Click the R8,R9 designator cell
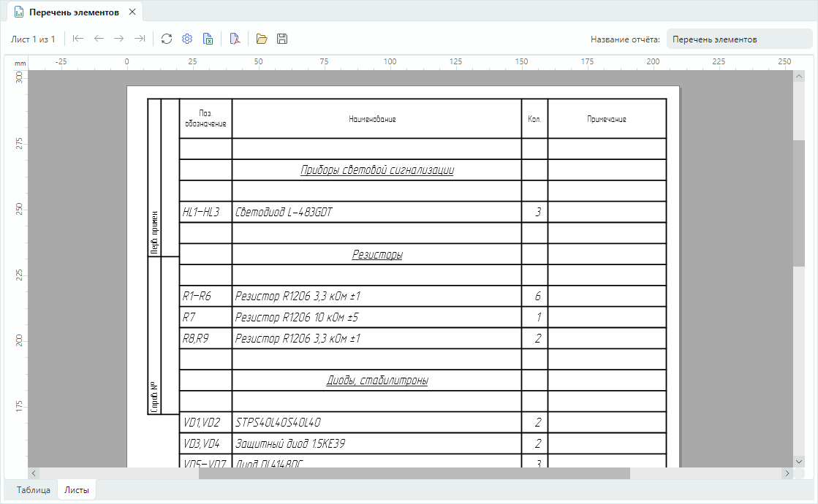Viewport: 818px width, 504px height. pos(205,338)
